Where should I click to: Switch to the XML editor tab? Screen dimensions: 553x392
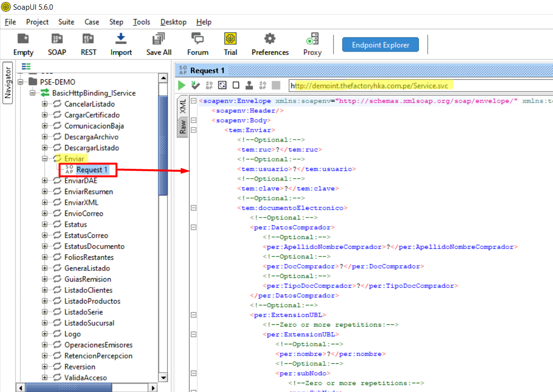click(x=183, y=106)
